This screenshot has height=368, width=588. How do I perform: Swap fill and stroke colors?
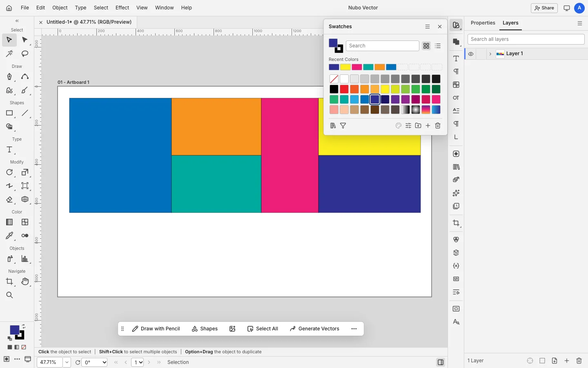24,326
